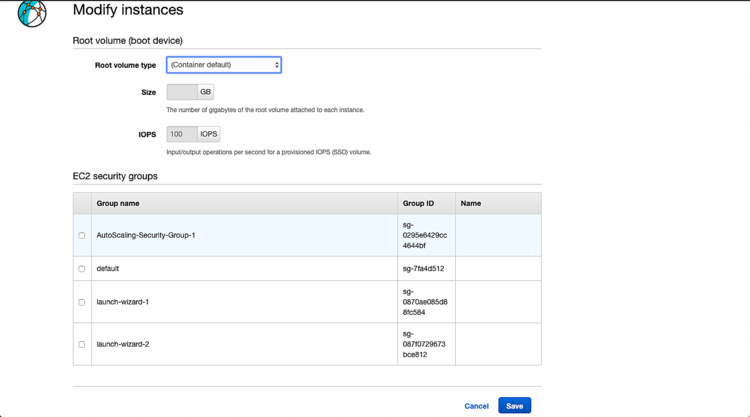Viewport: 750px width, 417px height.
Task: Select the launch-wizard-2 checkbox
Action: pos(82,345)
